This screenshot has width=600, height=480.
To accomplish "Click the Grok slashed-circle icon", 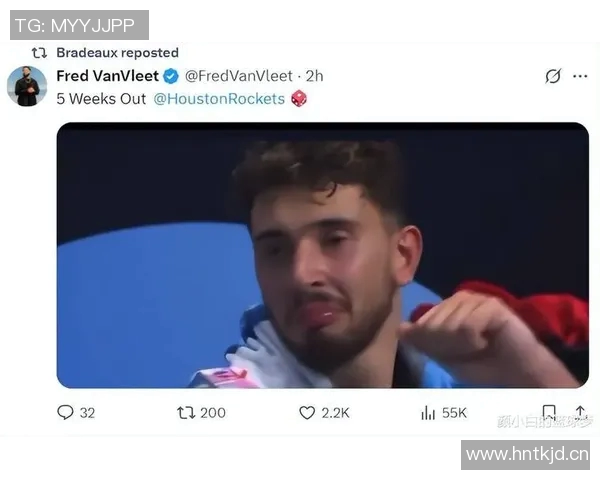I will (x=553, y=76).
